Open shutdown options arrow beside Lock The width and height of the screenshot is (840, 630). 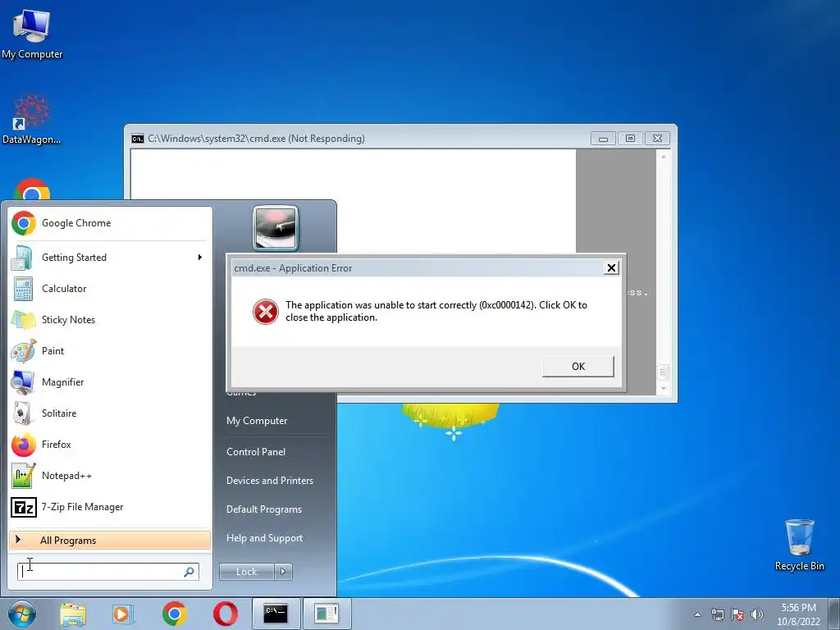pos(283,572)
